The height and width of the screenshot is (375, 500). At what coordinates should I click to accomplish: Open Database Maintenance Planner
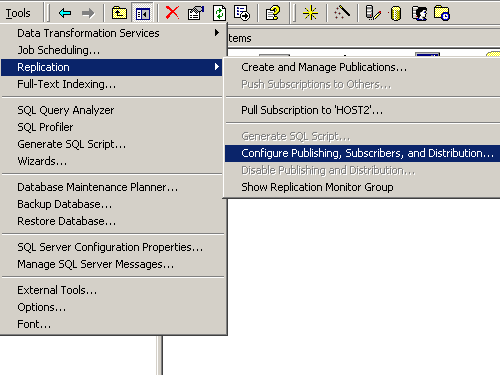click(112, 187)
